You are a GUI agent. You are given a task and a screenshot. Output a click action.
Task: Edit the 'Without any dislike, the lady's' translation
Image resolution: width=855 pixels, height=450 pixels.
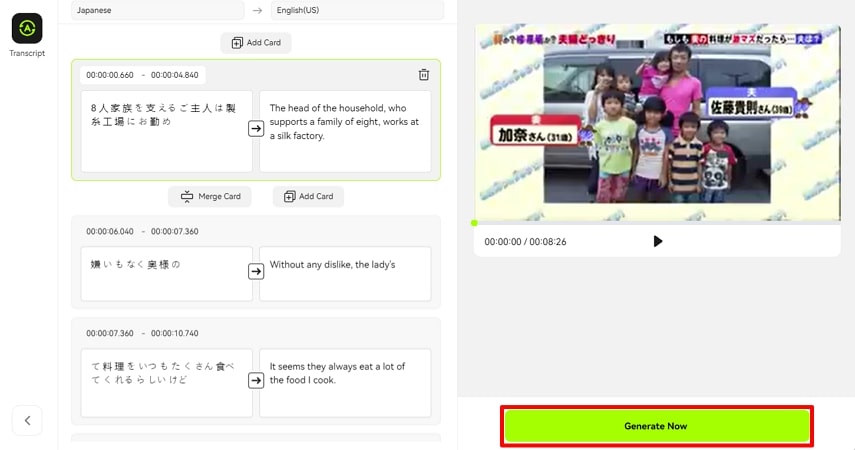344,273
